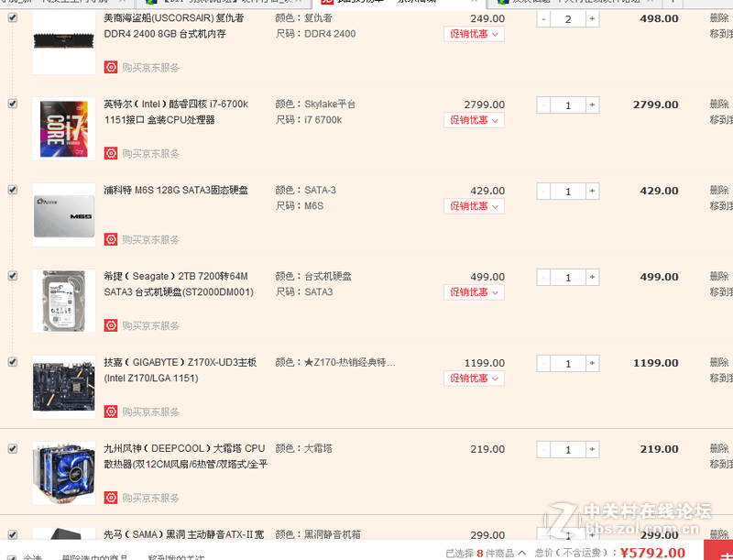Click quantity field for Intel i7-6700k

pyautogui.click(x=568, y=105)
